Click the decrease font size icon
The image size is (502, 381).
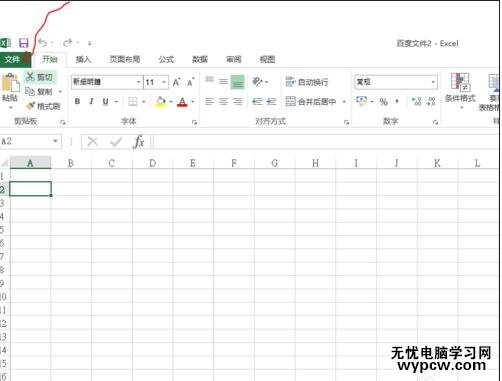[191, 82]
